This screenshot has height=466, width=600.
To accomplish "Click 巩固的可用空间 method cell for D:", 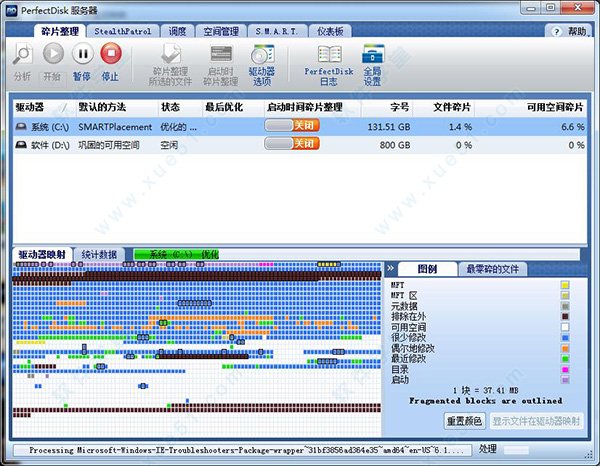I will click(109, 145).
